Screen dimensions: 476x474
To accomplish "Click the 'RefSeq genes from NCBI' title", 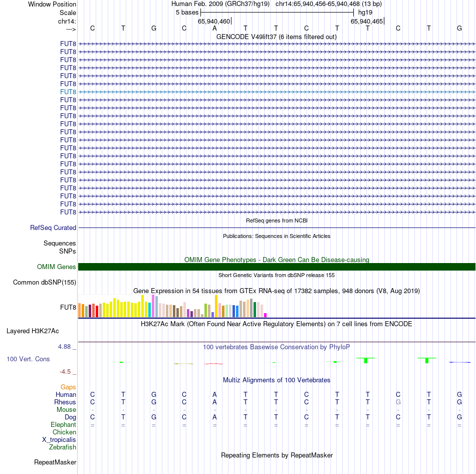I will click(x=277, y=220).
